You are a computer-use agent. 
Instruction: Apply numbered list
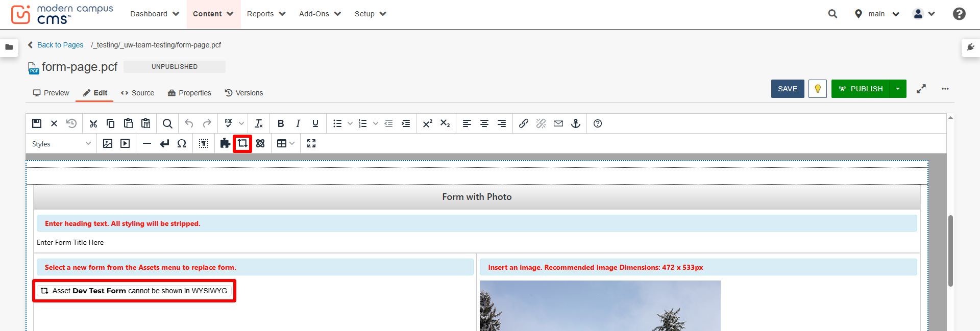point(363,123)
